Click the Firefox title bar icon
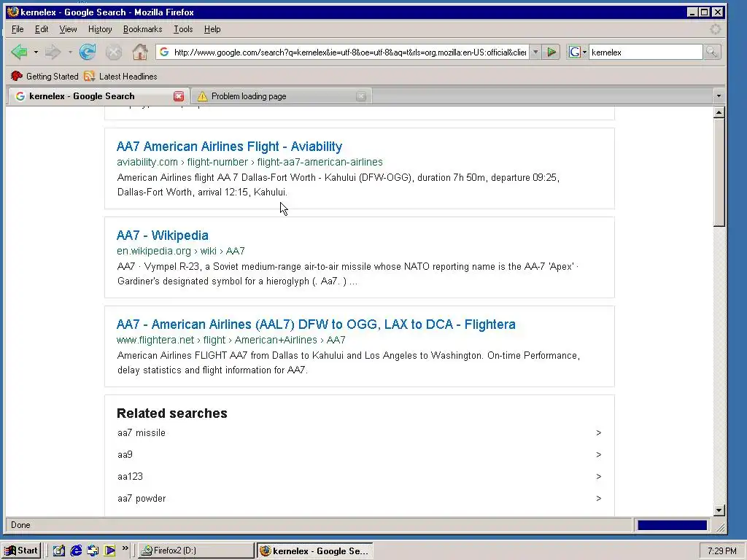747x560 pixels. (13, 12)
